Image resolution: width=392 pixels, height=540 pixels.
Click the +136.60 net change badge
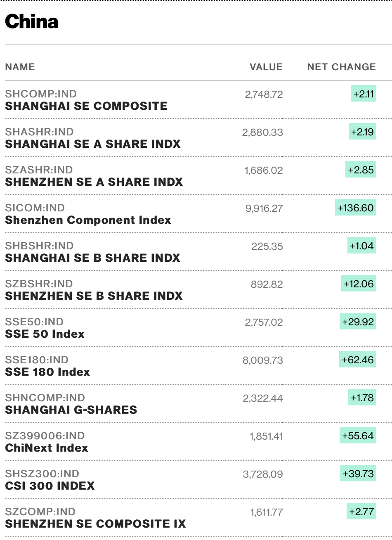pos(355,208)
